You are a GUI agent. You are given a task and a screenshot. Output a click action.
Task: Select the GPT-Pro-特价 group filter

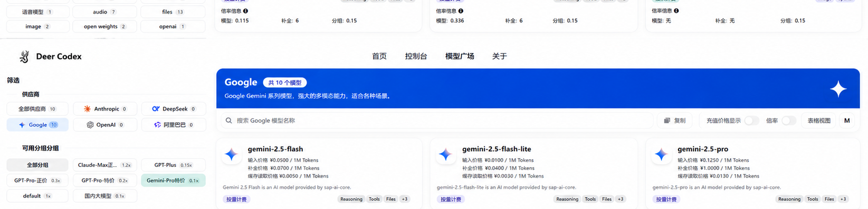tap(105, 180)
